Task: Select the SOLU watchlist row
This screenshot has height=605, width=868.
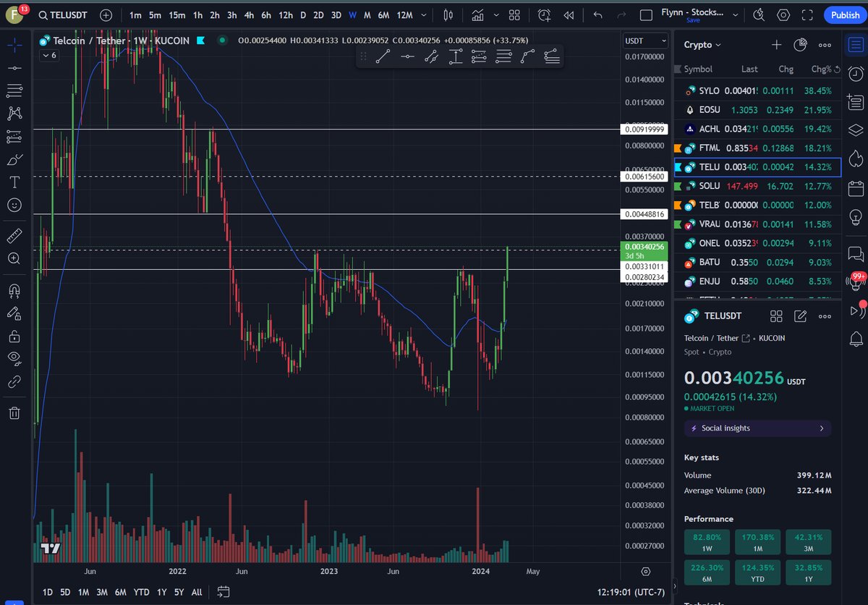Action: click(757, 186)
